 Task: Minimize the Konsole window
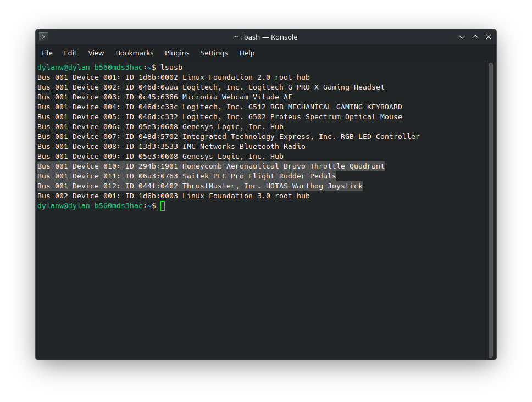click(x=462, y=37)
